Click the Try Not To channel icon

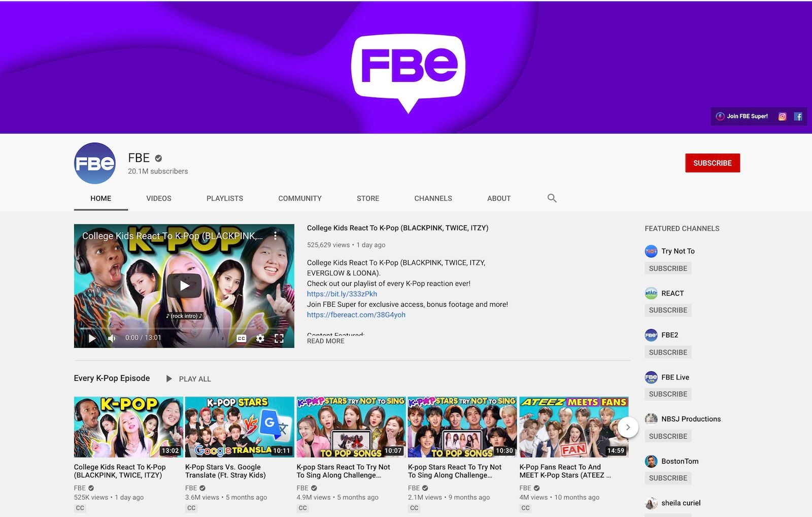point(651,251)
